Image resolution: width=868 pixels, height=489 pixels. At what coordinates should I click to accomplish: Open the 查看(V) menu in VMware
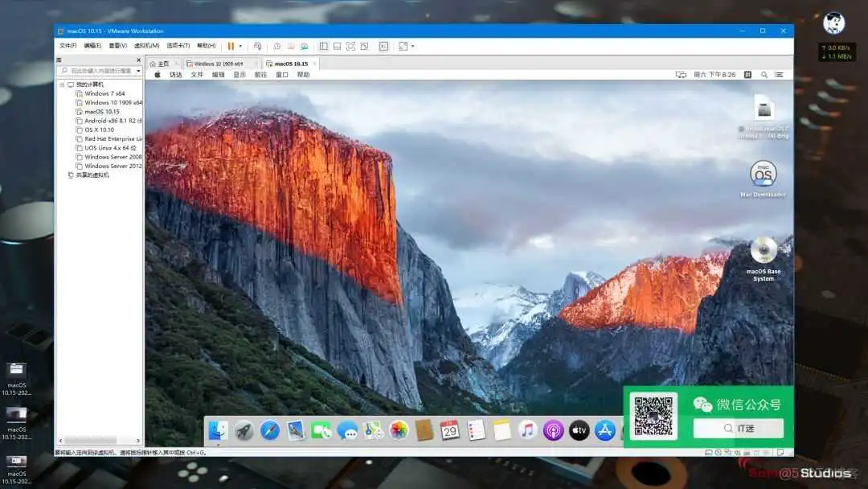click(118, 45)
